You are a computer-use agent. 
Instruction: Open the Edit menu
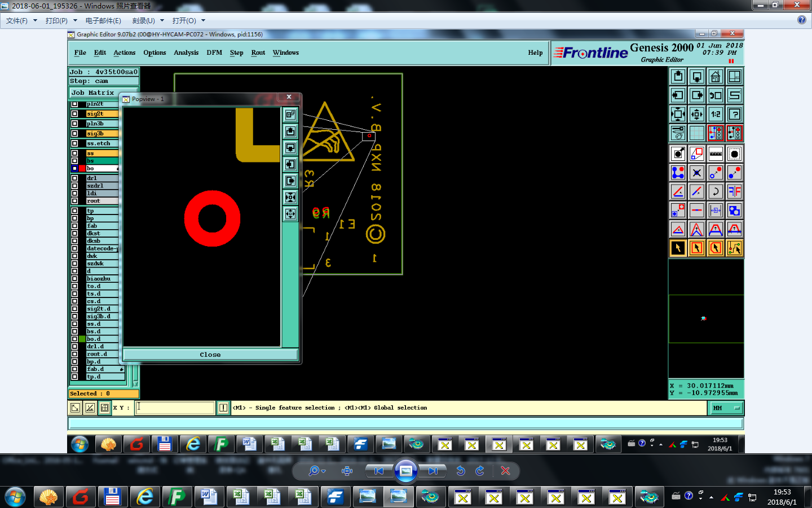pos(100,52)
